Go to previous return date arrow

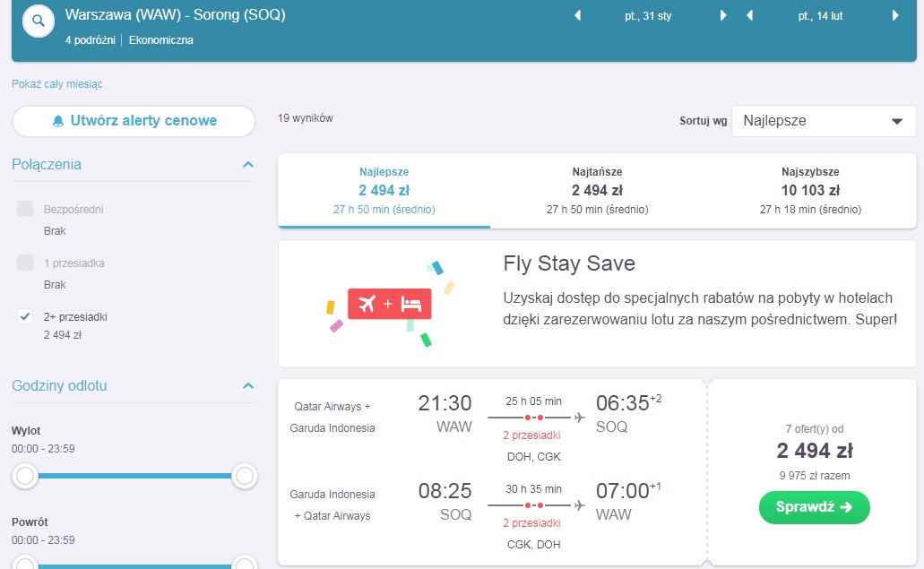pyautogui.click(x=749, y=16)
